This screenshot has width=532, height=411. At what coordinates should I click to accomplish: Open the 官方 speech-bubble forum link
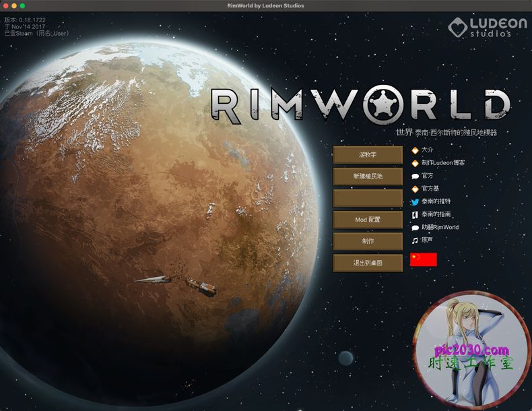[x=422, y=176]
